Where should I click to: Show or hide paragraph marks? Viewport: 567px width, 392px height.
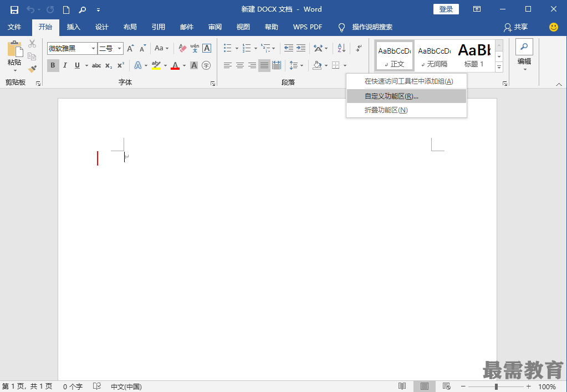(x=359, y=48)
